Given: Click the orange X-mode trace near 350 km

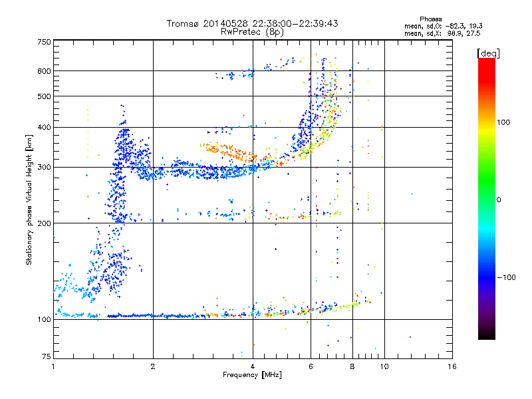Looking at the screenshot, I should 227,152.
